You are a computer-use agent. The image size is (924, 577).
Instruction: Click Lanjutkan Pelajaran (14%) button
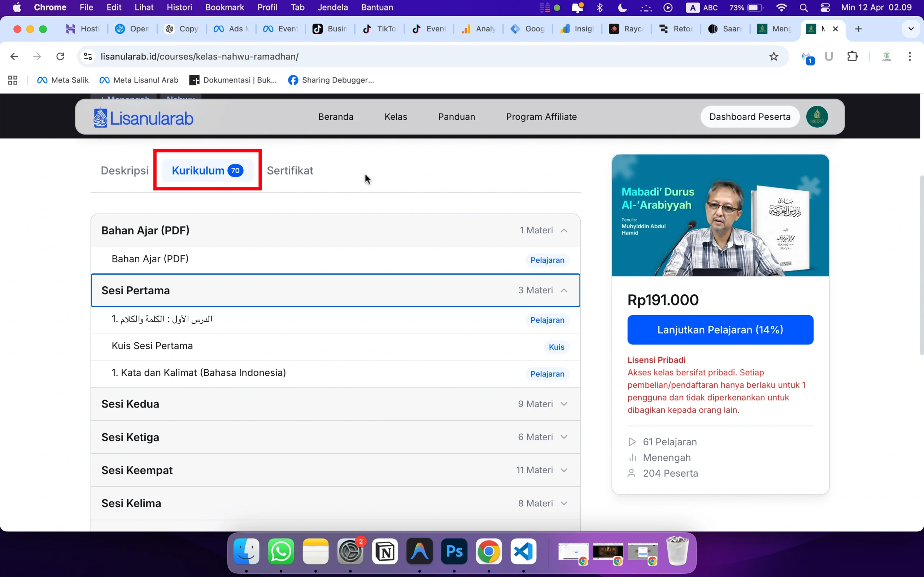(720, 330)
